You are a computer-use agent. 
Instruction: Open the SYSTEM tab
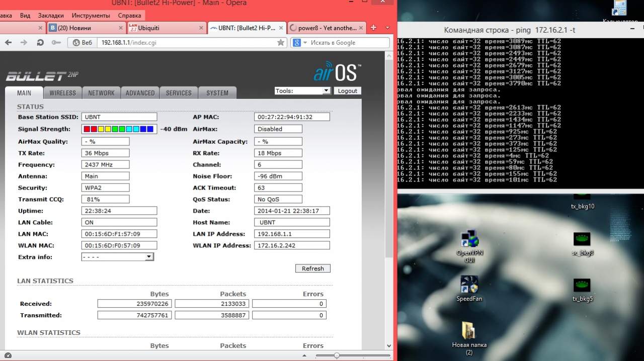217,93
